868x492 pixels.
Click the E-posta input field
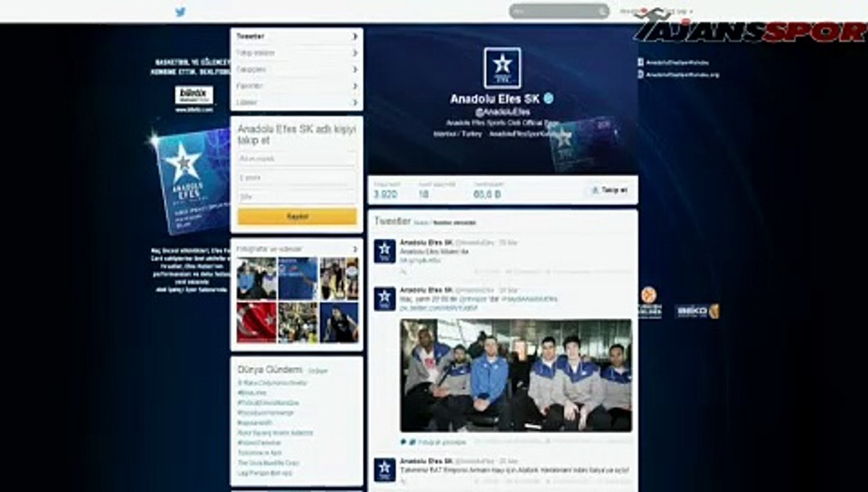[297, 178]
